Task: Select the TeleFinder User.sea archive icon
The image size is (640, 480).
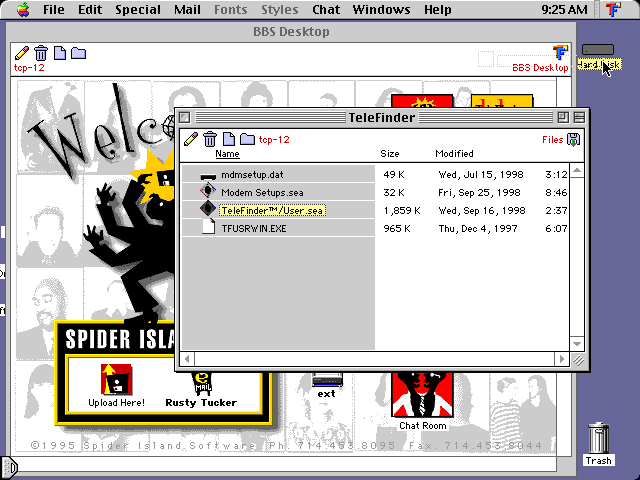Action: click(x=208, y=209)
